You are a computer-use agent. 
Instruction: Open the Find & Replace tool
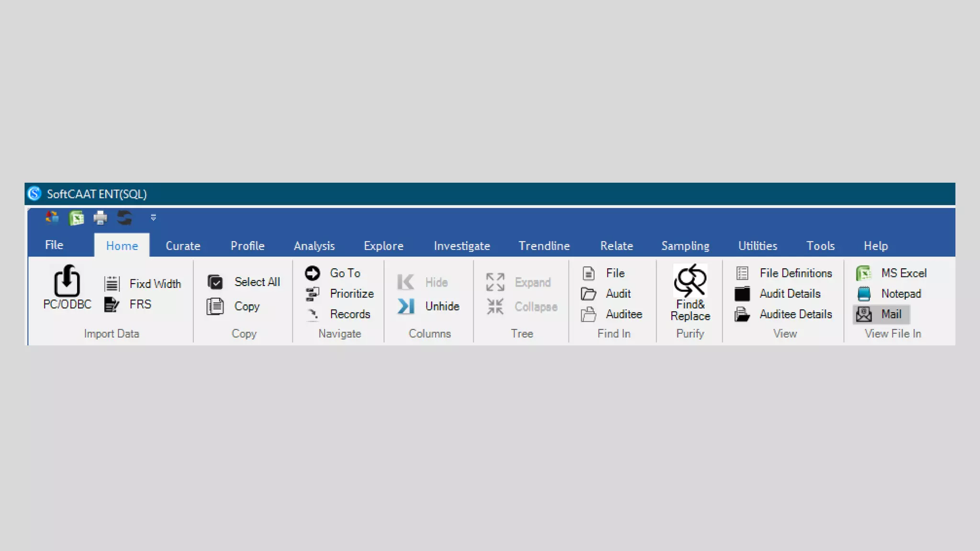[x=690, y=292]
